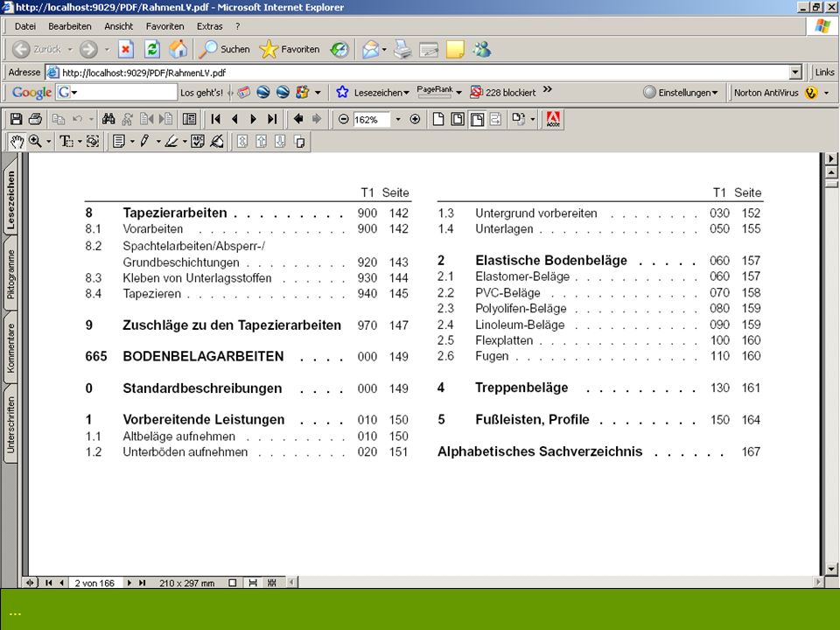Open the Pencil tool dropdown arrow
This screenshot has width=840, height=630.
(x=158, y=142)
